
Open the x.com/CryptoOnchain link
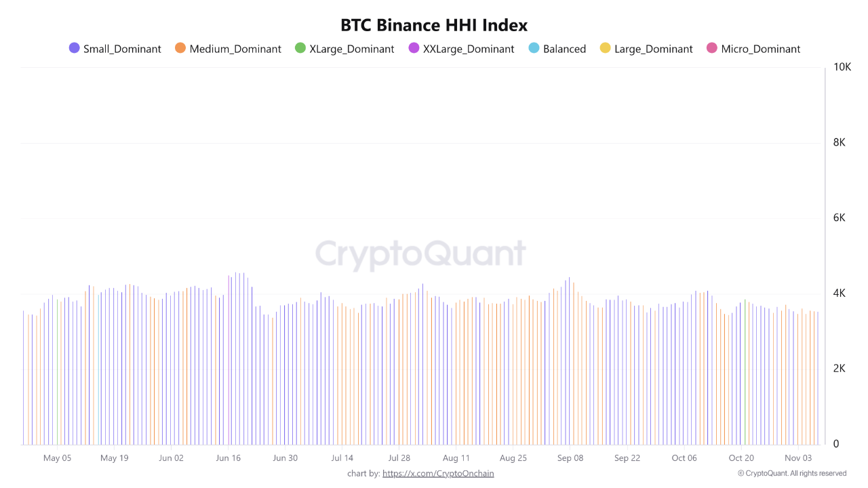(438, 473)
